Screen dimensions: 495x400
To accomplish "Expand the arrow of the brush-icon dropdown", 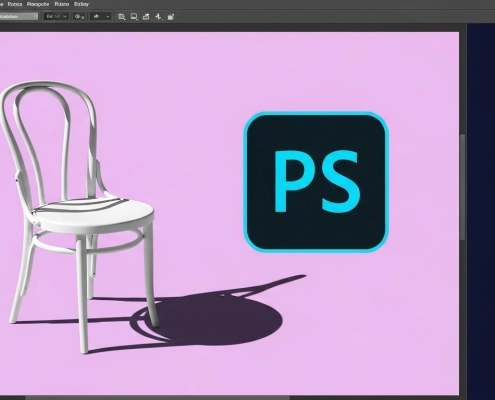I will click(x=107, y=16).
